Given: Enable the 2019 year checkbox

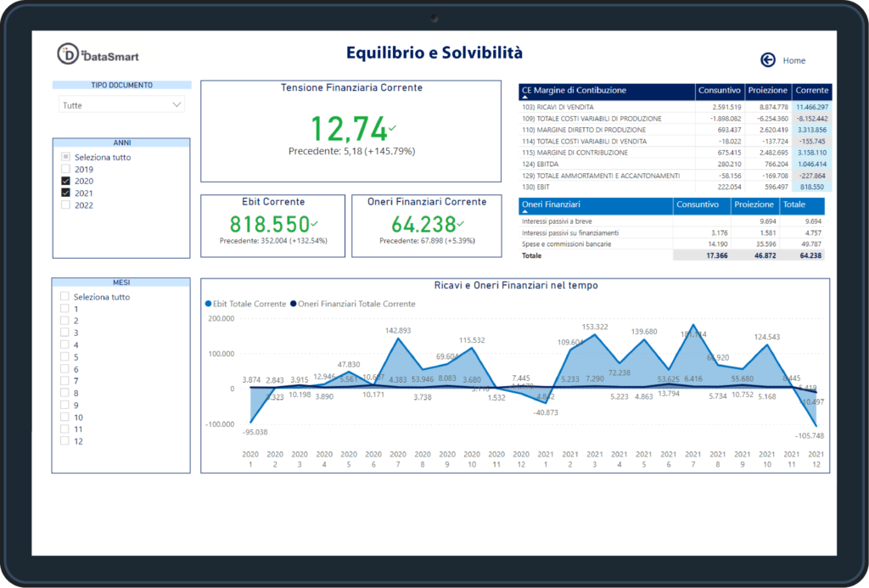Looking at the screenshot, I should pyautogui.click(x=65, y=169).
